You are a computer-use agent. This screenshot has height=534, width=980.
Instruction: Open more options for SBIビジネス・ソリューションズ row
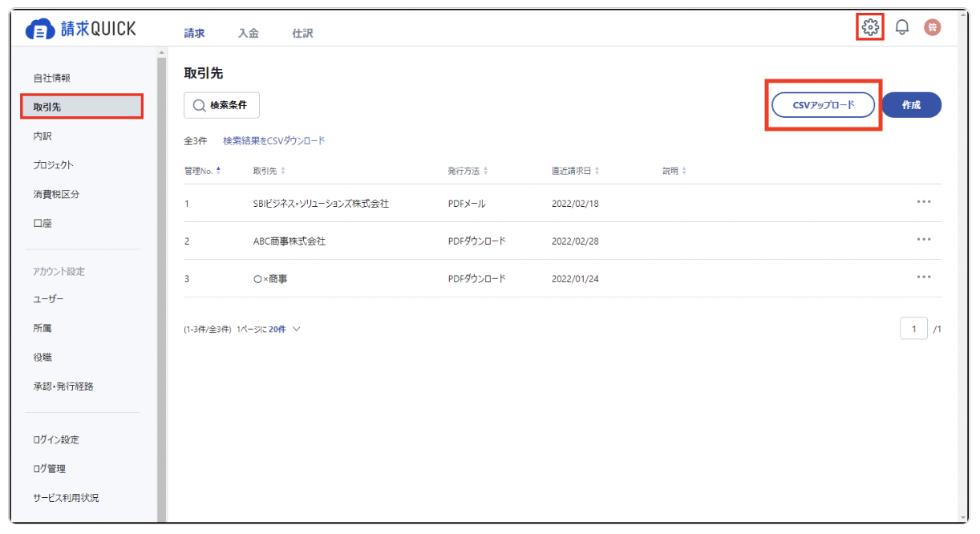point(924,202)
